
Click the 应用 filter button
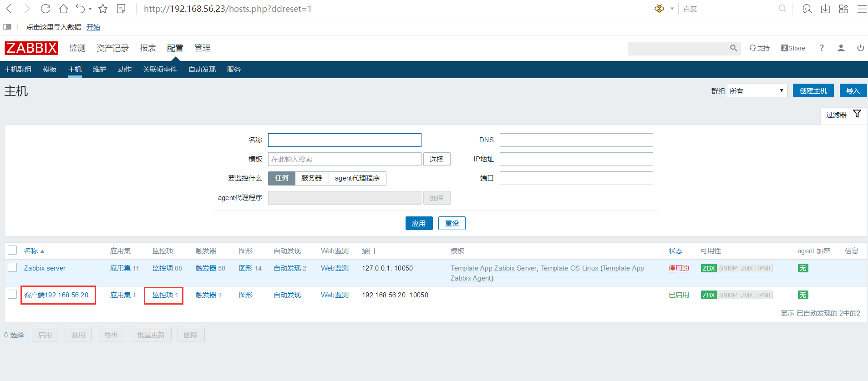[x=419, y=223]
